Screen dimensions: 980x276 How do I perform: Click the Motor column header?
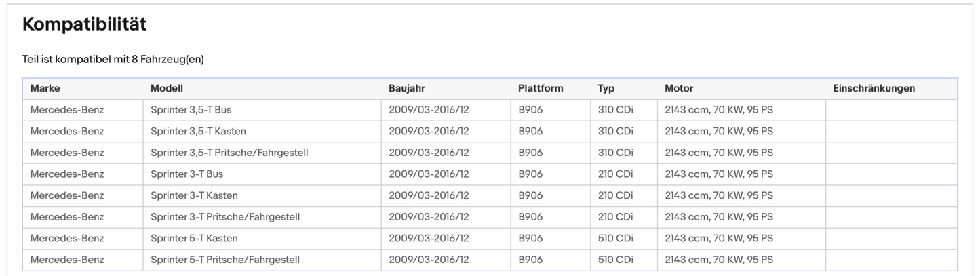[x=679, y=88]
